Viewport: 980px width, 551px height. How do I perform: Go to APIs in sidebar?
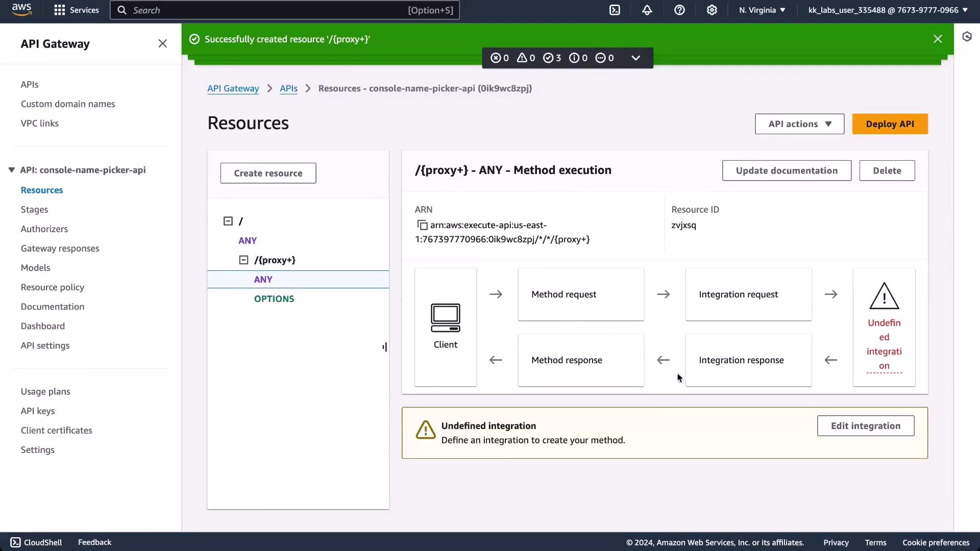(x=30, y=85)
